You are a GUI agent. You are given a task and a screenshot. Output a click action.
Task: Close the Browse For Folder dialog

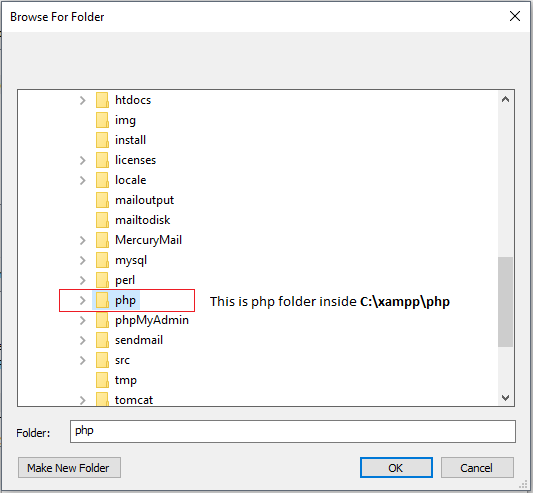click(515, 16)
